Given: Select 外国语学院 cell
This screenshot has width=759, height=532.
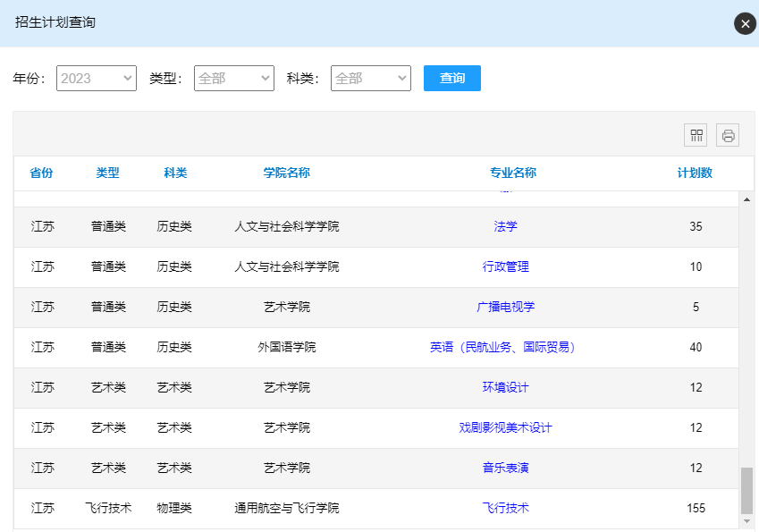Looking at the screenshot, I should point(287,347).
